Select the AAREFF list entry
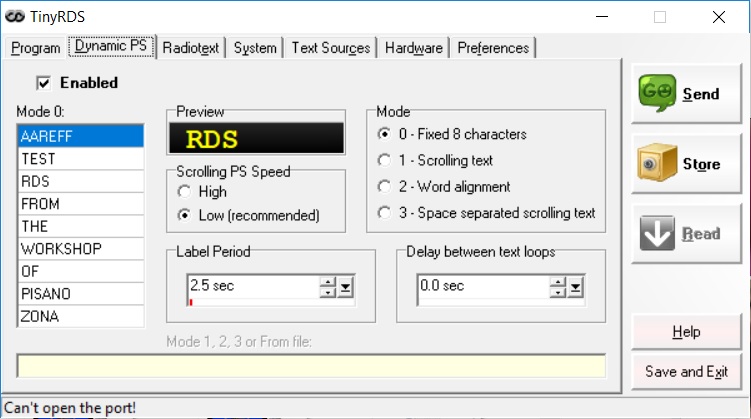 coord(80,136)
